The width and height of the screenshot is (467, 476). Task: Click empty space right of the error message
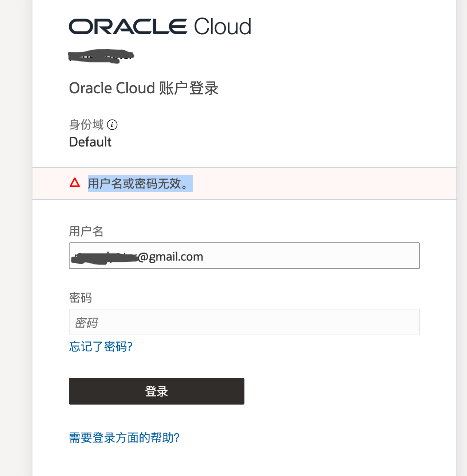click(x=324, y=184)
